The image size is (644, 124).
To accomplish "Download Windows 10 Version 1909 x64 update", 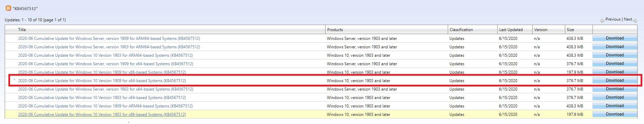I will tap(615, 80).
